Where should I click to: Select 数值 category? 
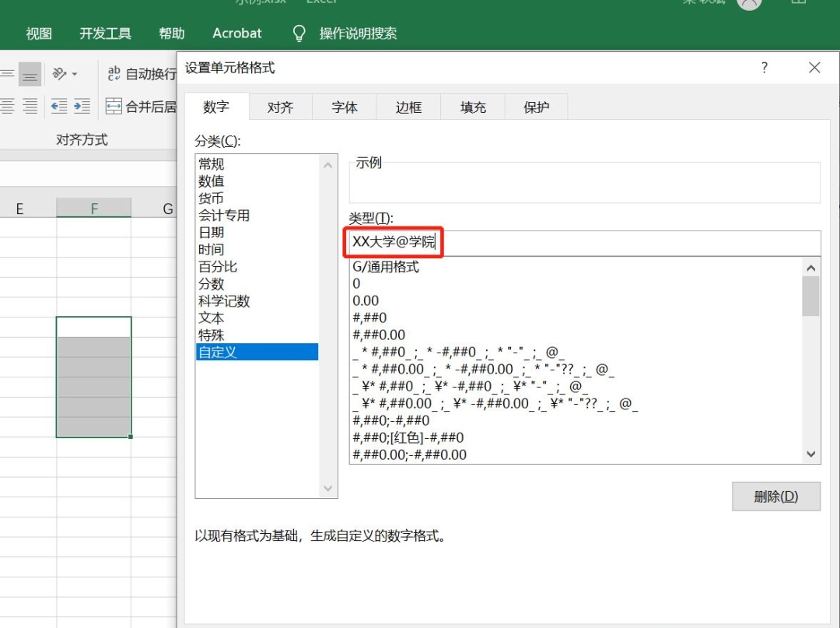pyautogui.click(x=257, y=181)
